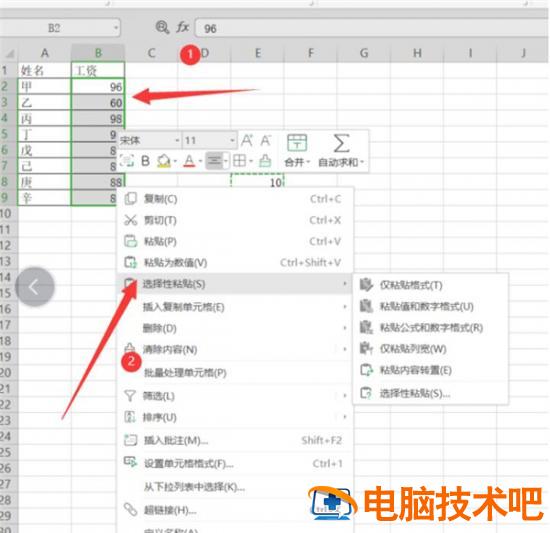550x533 pixels.
Task: Click the AutoSum sigma icon
Action: tap(341, 143)
